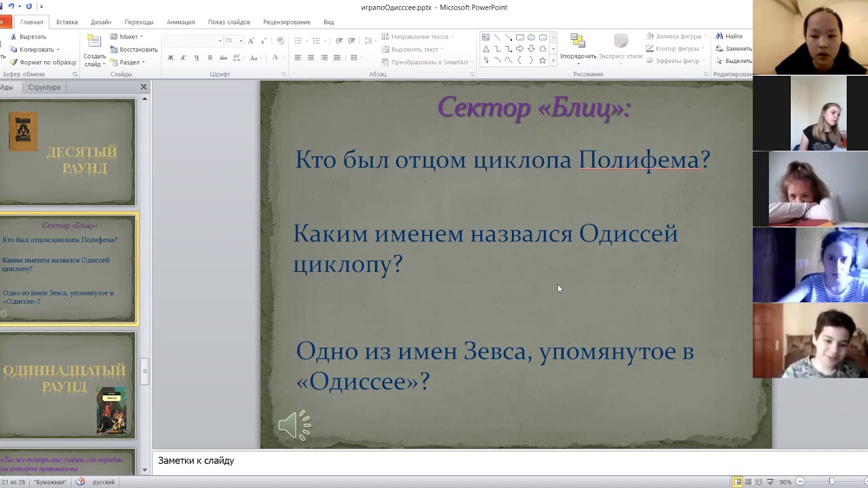
Task: Expand the shapes gallery More button
Action: [x=553, y=61]
